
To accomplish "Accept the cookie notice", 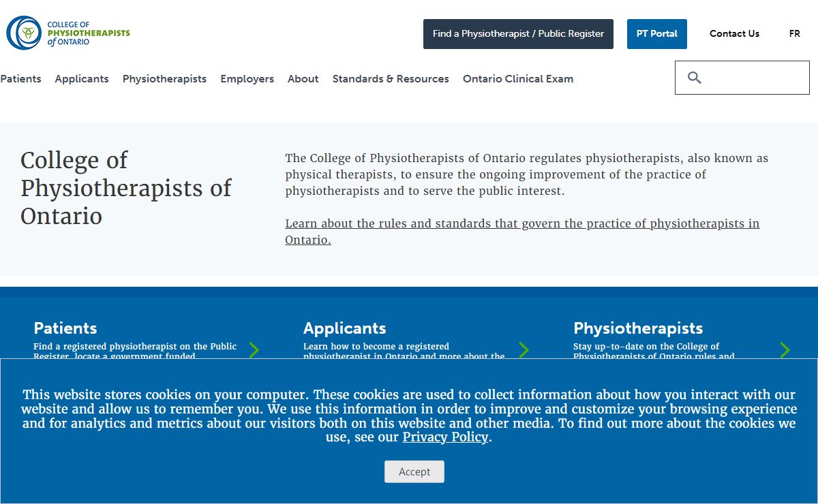I will [x=414, y=472].
